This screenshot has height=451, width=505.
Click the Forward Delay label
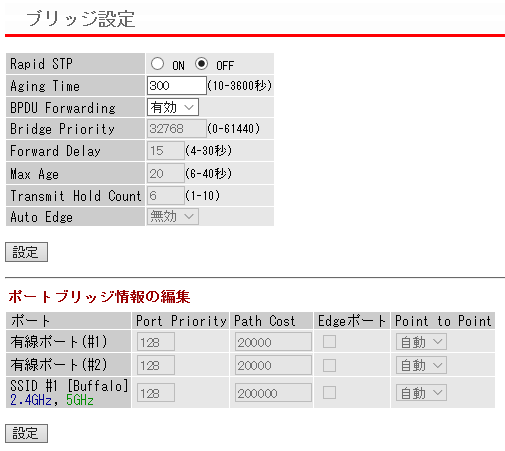55,151
